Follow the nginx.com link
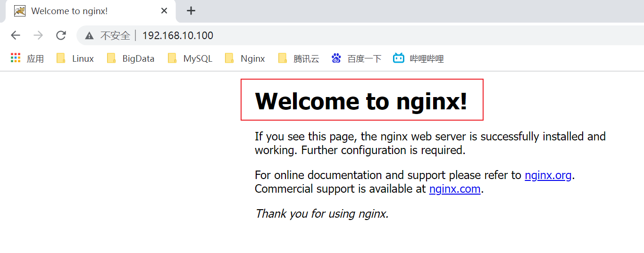 point(455,189)
